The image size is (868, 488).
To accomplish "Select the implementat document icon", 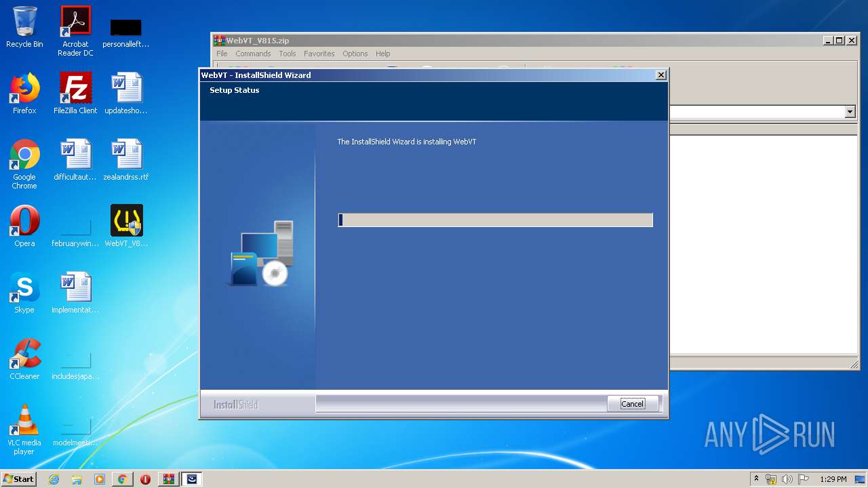I will pyautogui.click(x=75, y=293).
